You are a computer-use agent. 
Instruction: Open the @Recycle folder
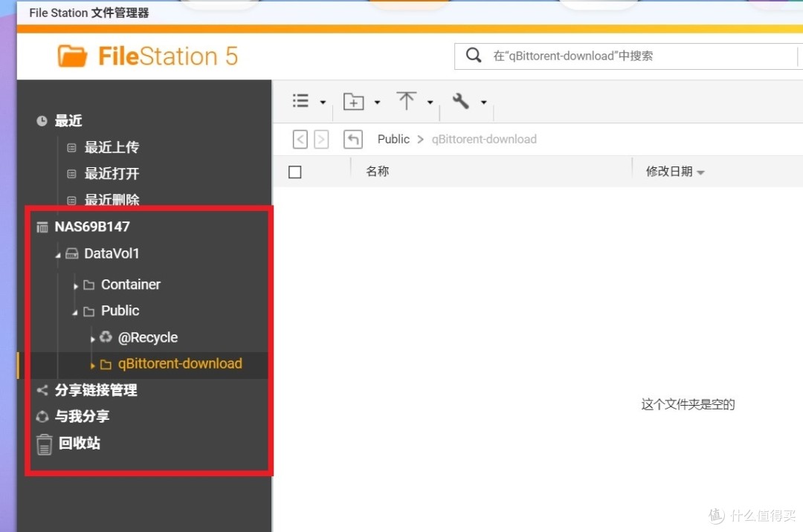147,337
